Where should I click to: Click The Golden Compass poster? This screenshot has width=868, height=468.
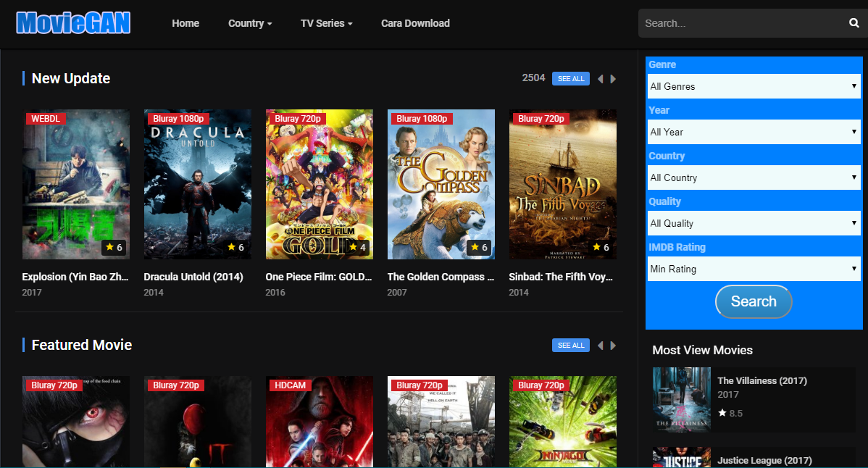[441, 184]
